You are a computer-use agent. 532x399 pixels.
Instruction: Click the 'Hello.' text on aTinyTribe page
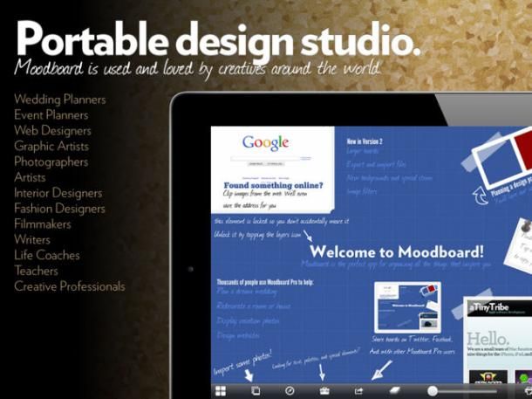[488, 339]
